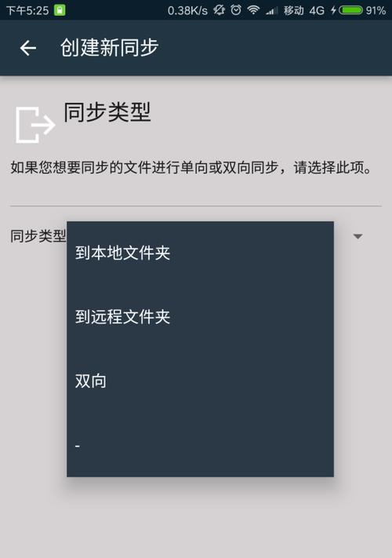The height and width of the screenshot is (558, 392).
Task: Tap the green battery-saver icon in status bar
Action: coord(60,10)
